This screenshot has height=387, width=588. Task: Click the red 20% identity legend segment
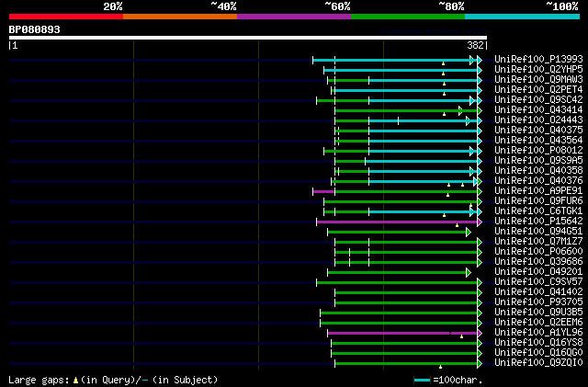click(66, 17)
